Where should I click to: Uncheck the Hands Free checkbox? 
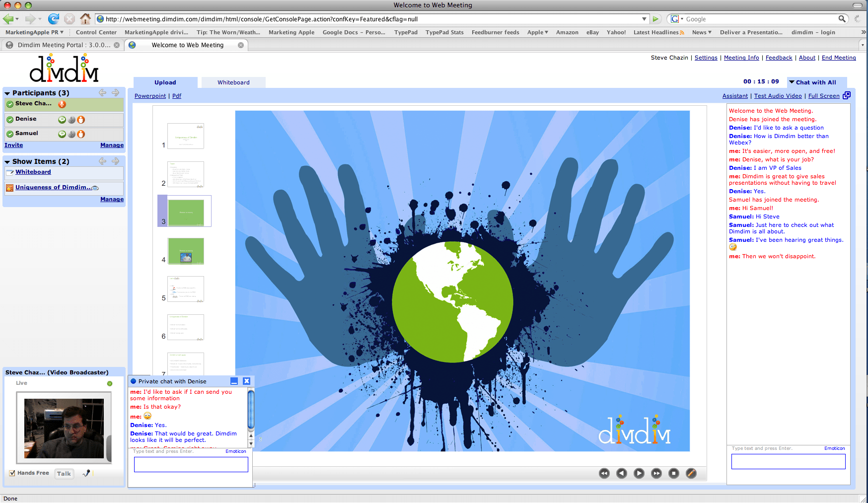pyautogui.click(x=12, y=473)
